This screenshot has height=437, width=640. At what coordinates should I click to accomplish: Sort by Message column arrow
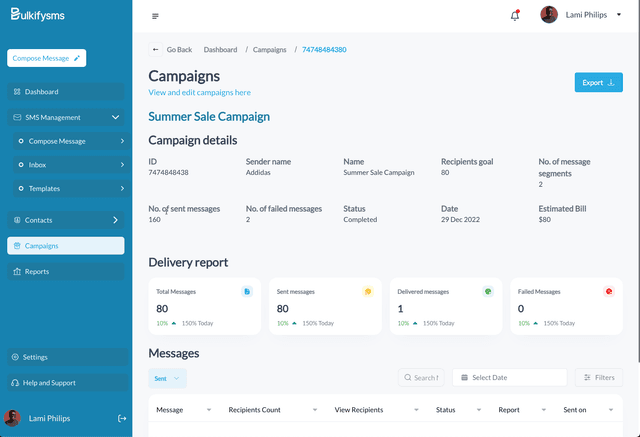pyautogui.click(x=209, y=410)
